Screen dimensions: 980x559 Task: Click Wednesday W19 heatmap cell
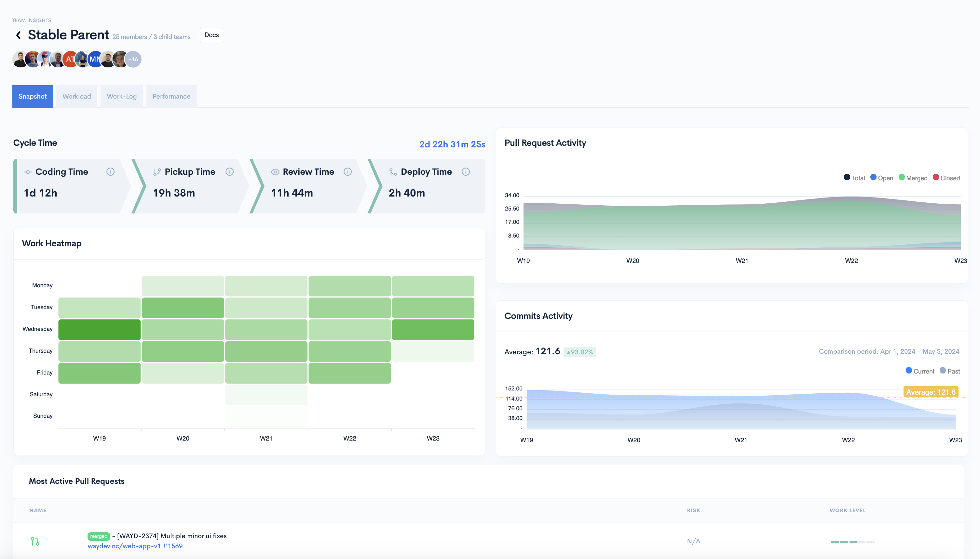pyautogui.click(x=100, y=329)
